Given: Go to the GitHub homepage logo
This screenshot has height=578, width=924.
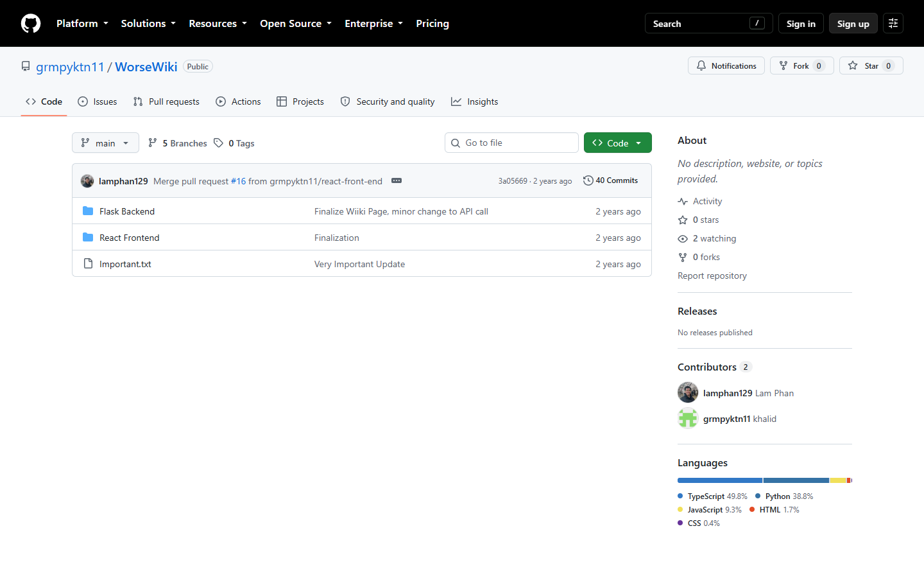Looking at the screenshot, I should click(x=31, y=24).
